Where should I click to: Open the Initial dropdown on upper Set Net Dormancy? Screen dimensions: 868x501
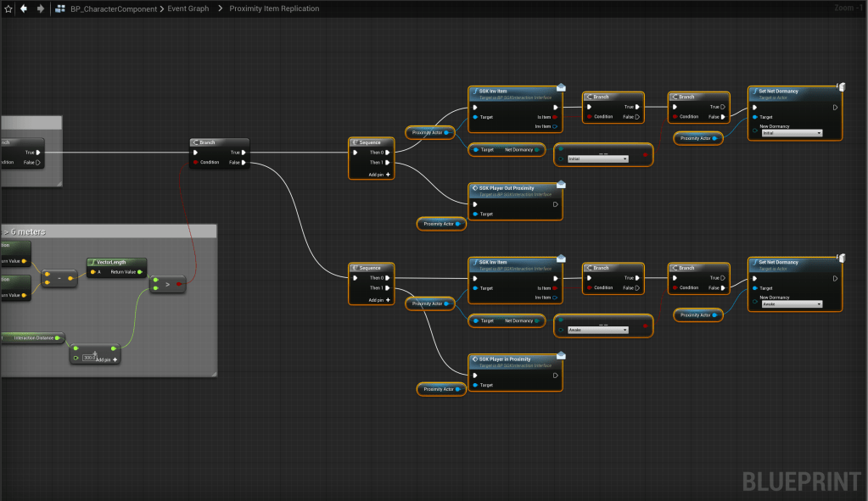coord(791,133)
